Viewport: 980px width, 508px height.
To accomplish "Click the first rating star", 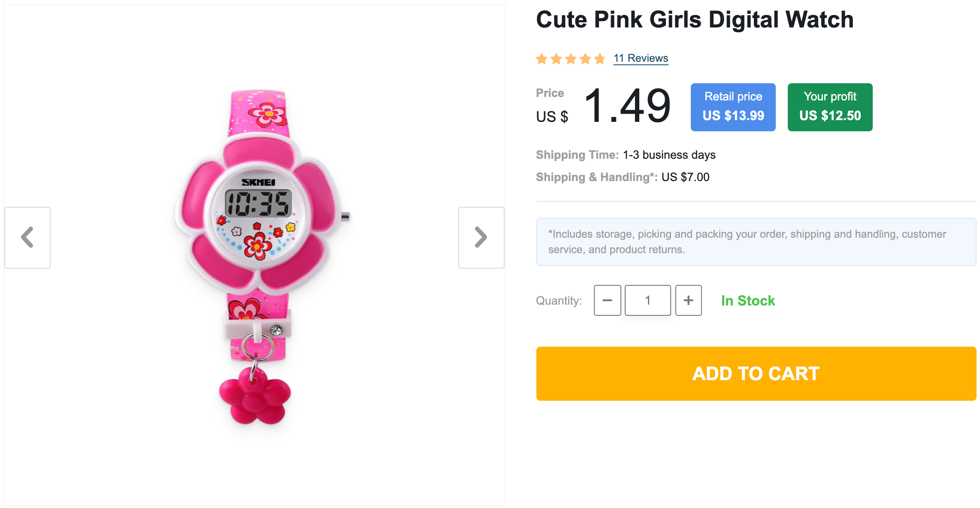I will point(542,59).
